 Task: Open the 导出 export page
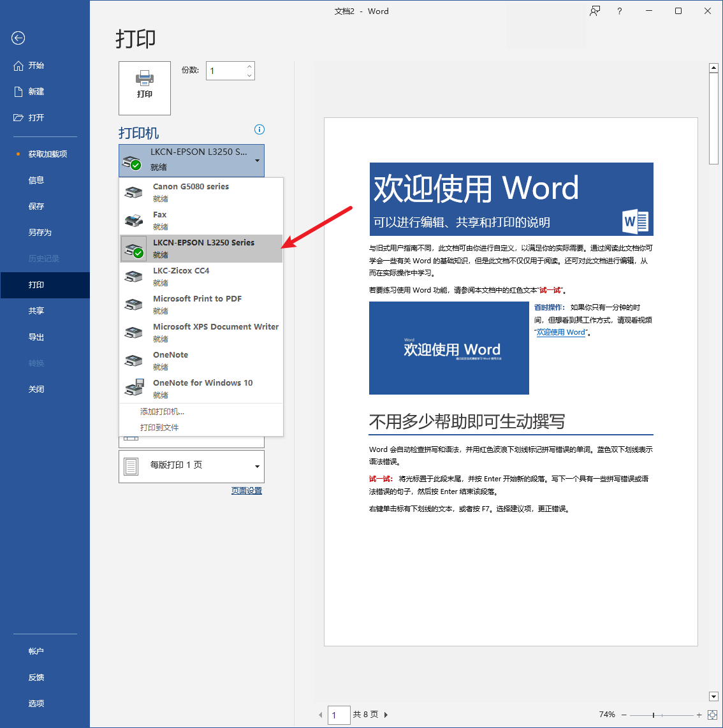coord(45,337)
